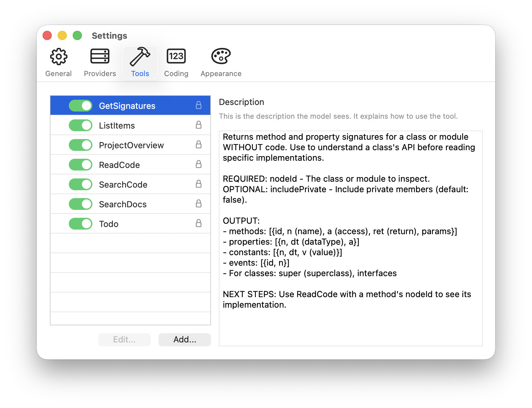Select the Tools hammer icon

tap(140, 57)
